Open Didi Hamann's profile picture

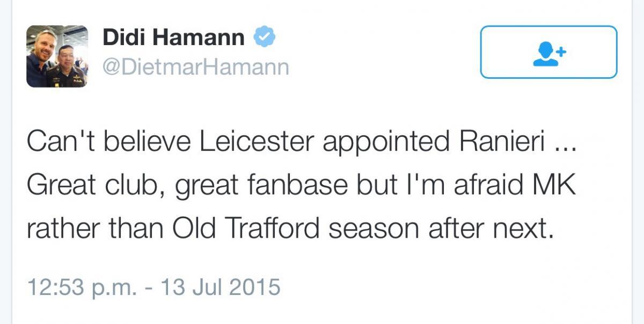click(56, 56)
